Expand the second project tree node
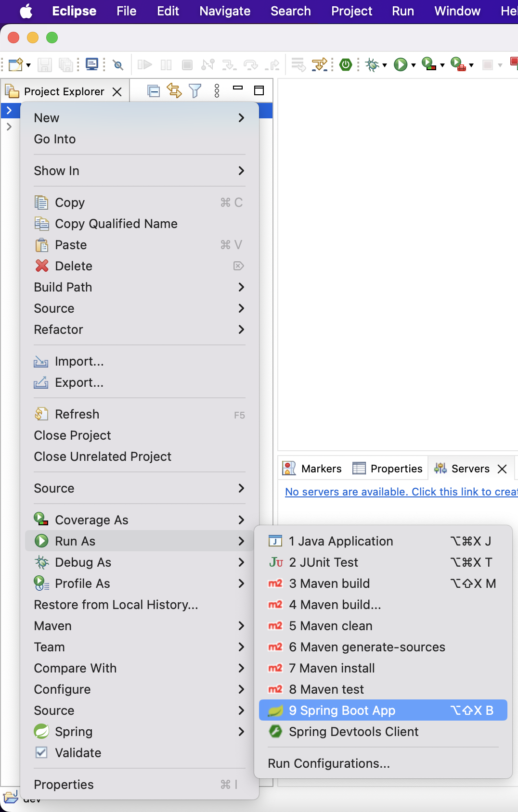The image size is (518, 812). tap(9, 127)
